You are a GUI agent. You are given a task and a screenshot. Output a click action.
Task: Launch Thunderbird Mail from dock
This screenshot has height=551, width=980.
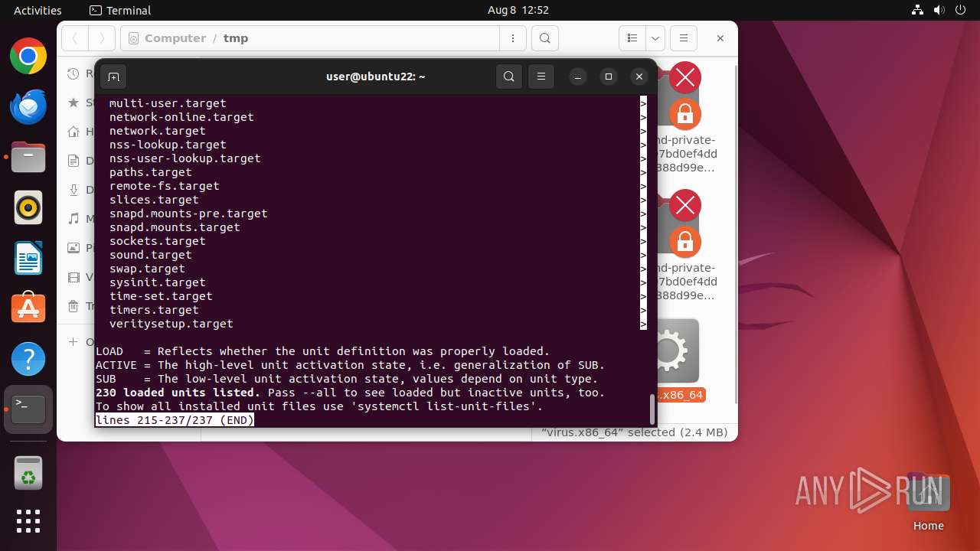click(x=28, y=107)
